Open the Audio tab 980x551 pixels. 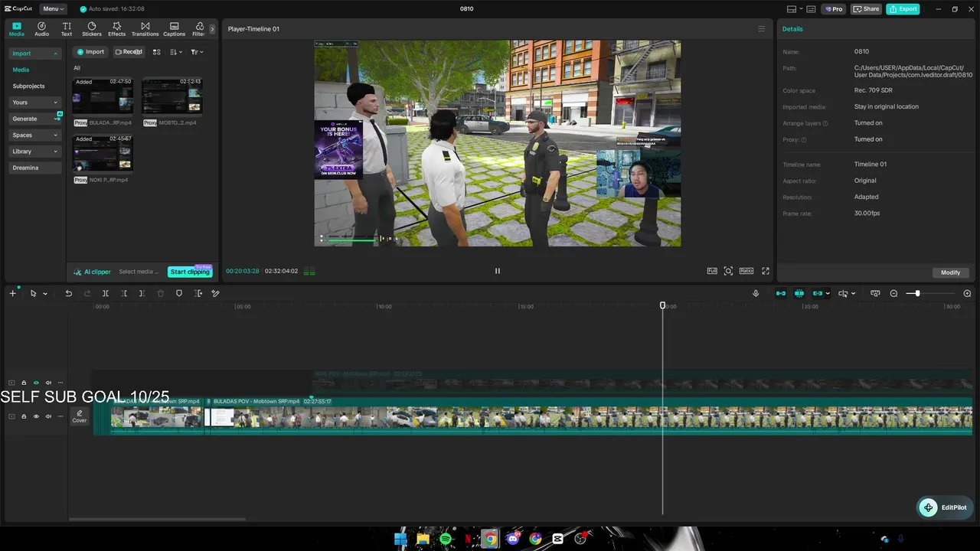[41, 29]
